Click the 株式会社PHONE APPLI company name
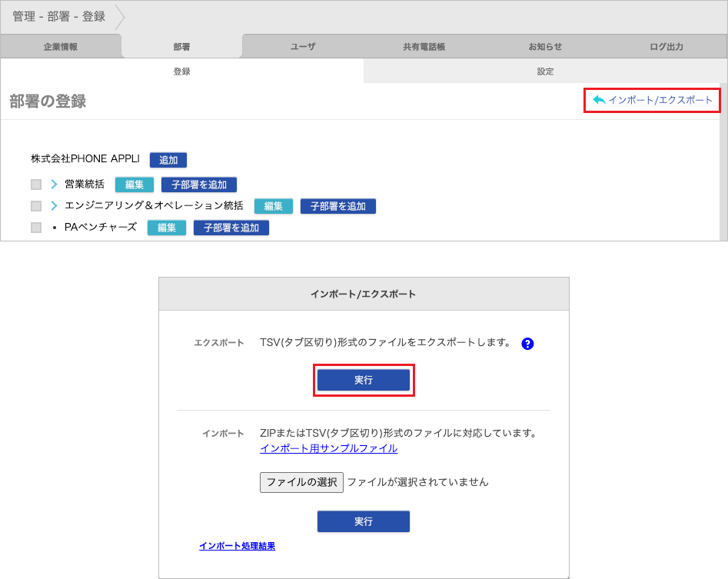 click(85, 159)
